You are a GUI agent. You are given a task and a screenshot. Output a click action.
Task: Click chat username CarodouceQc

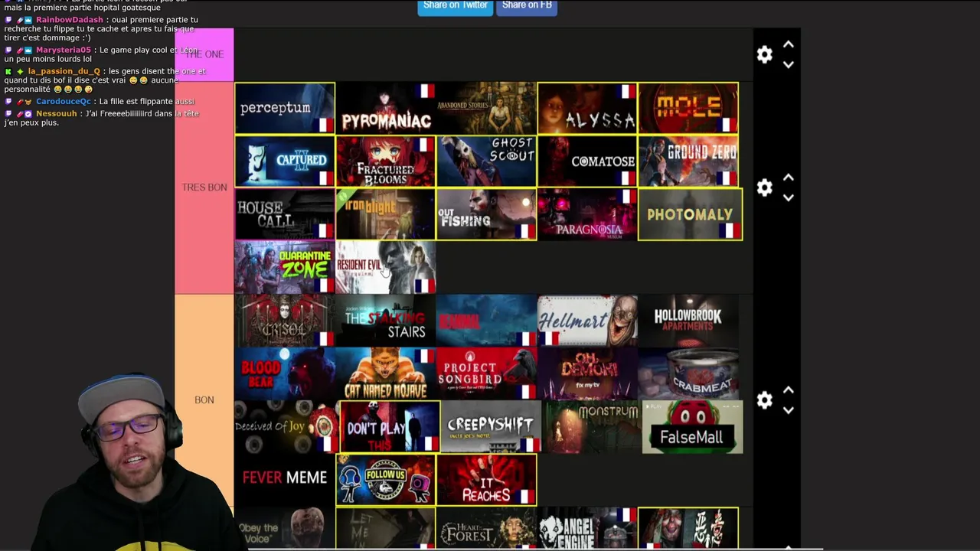[63, 101]
